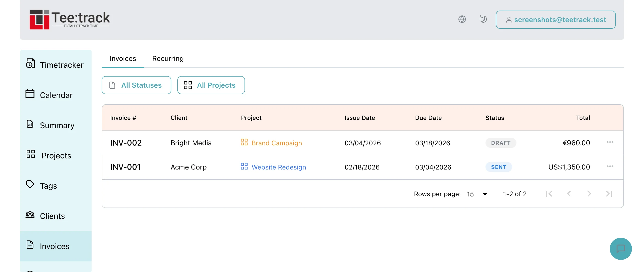Open the rows per page selector

477,194
